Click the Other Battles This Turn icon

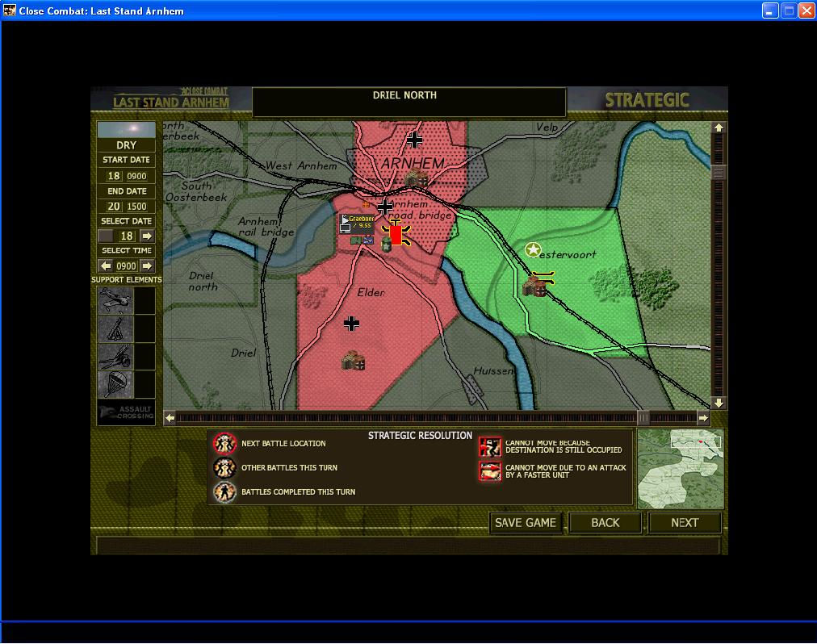point(224,468)
